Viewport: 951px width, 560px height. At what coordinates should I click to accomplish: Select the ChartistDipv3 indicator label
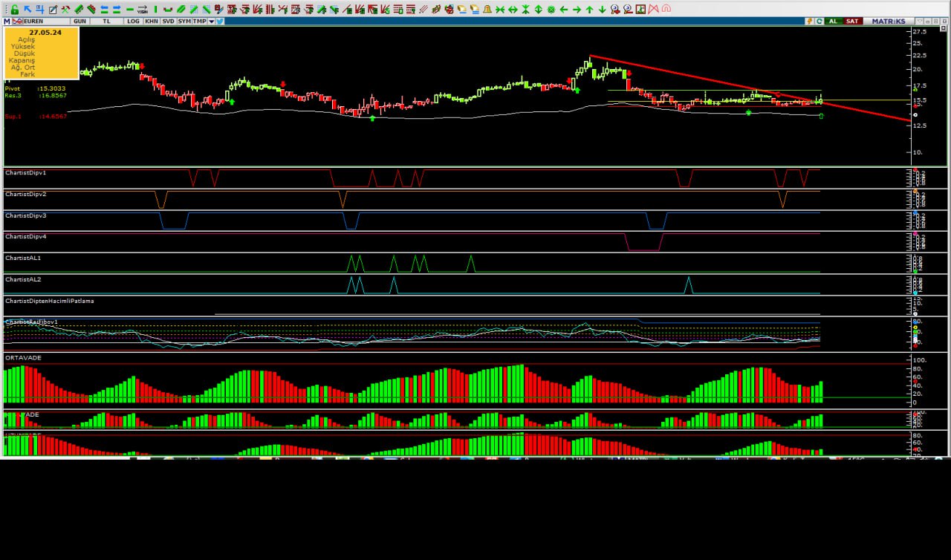pos(25,215)
